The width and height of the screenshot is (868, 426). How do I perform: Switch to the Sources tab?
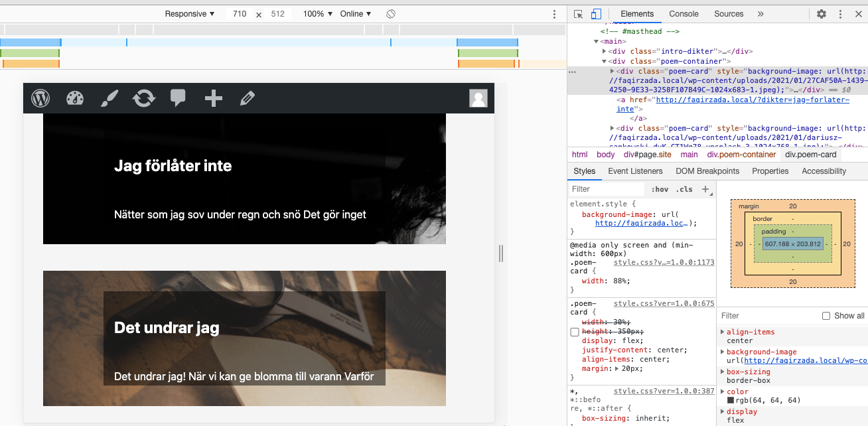tap(729, 14)
